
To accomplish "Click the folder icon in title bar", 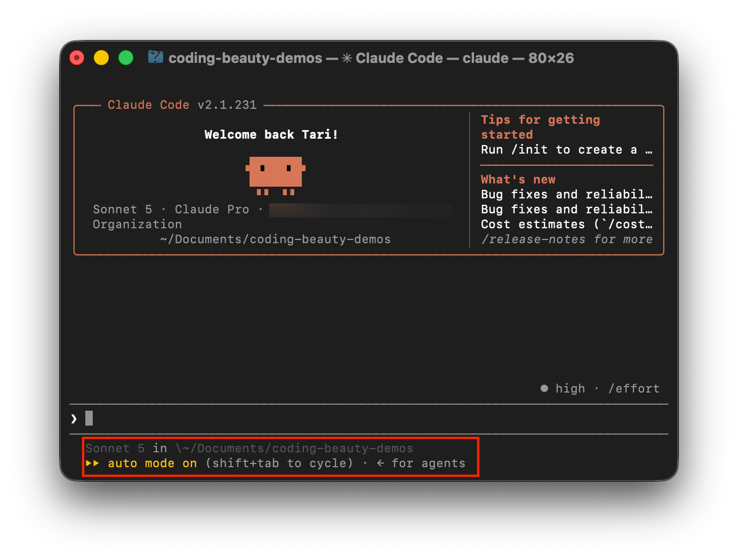I will point(156,57).
